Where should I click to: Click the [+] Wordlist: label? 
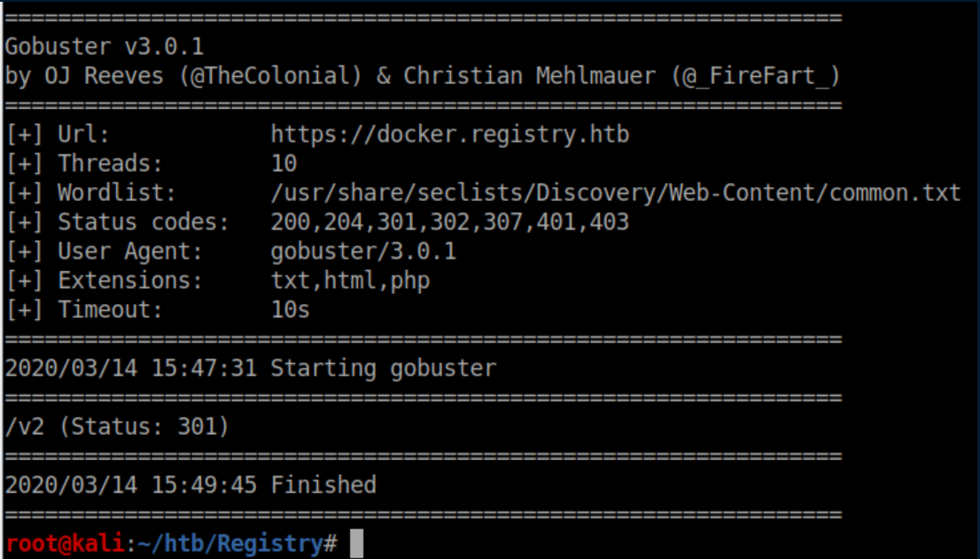click(x=90, y=193)
